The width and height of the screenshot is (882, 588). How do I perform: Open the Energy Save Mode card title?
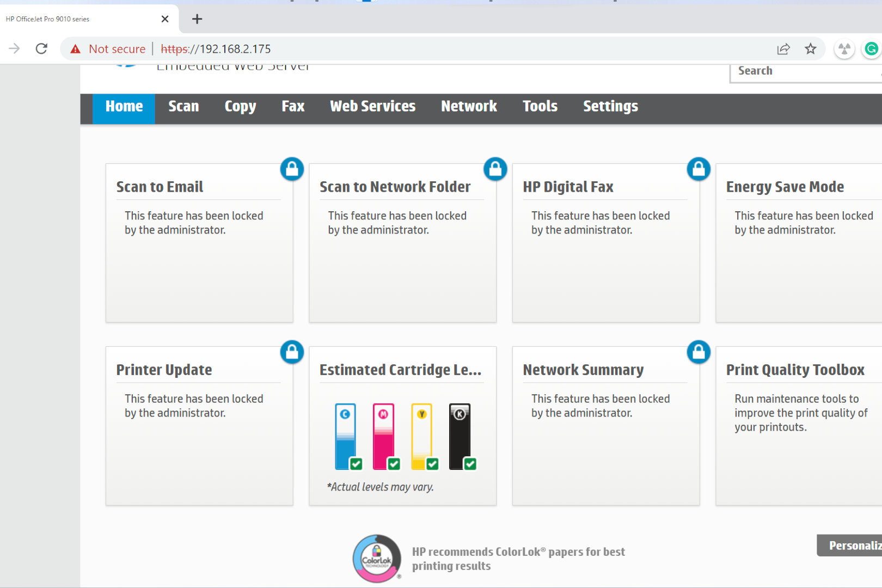pos(785,187)
